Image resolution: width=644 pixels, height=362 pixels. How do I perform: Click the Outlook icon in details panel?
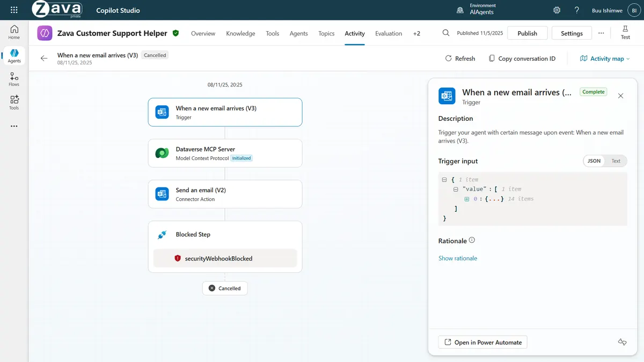[x=447, y=96]
